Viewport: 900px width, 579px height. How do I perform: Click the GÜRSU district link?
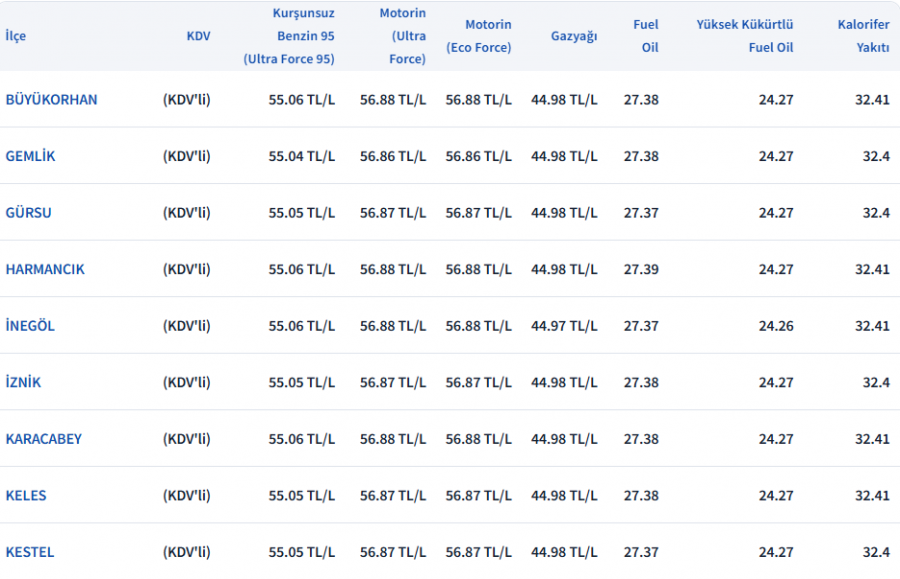[29, 213]
